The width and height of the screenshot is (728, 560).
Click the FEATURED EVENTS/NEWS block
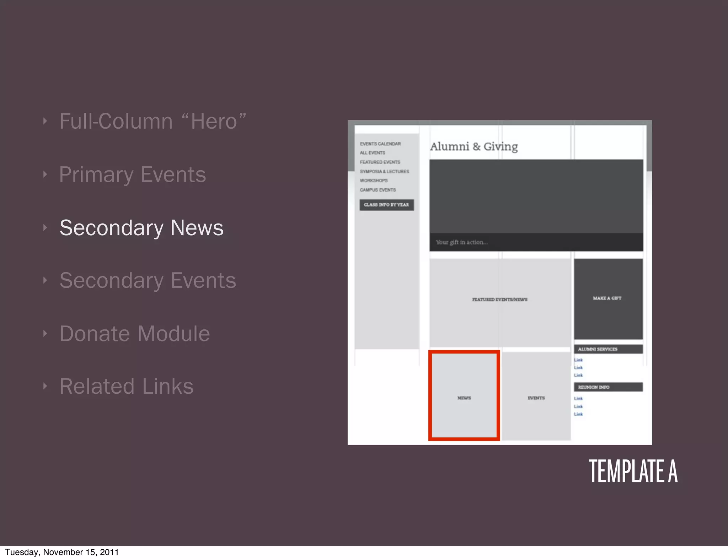coord(500,302)
